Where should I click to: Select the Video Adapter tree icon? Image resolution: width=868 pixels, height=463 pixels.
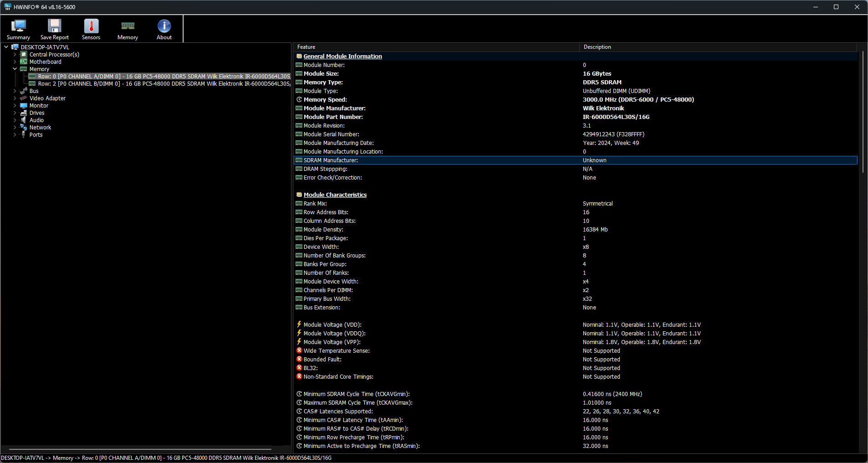tap(24, 98)
